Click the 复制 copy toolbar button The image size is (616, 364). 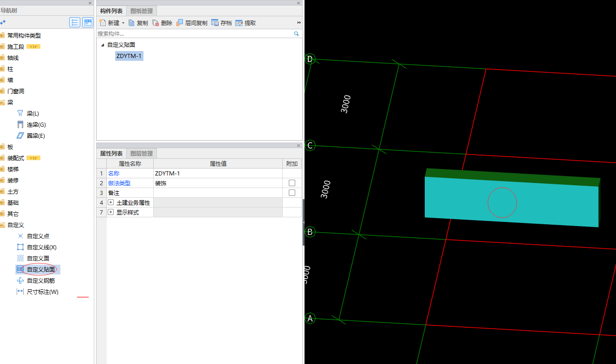tap(138, 23)
